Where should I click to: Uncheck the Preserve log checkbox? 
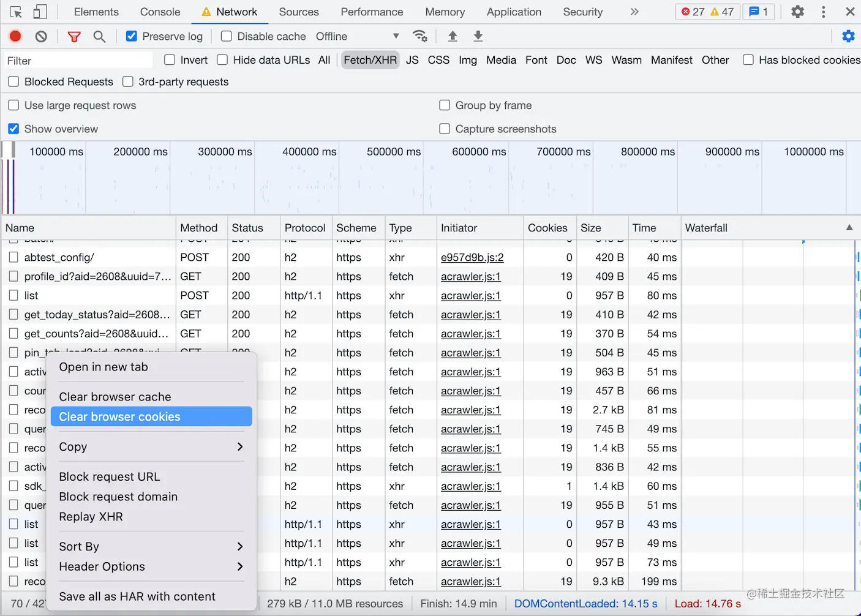click(132, 36)
